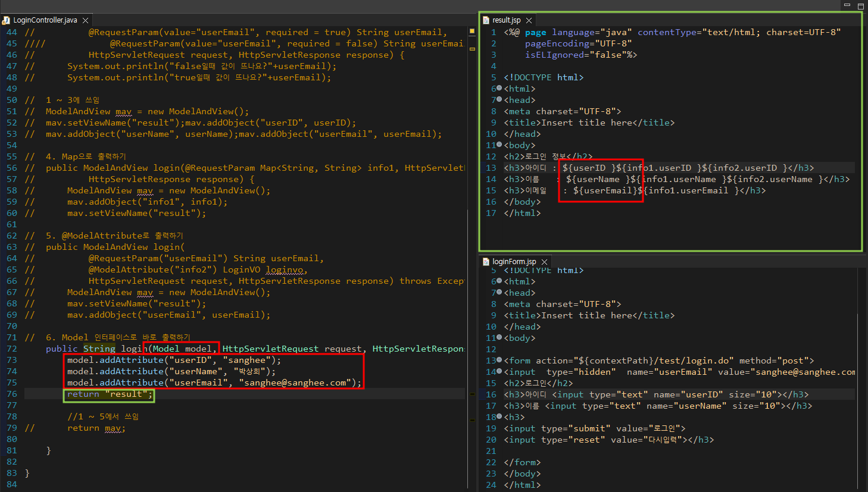Collapse the head fold at result.jsp line 7

pyautogui.click(x=499, y=99)
